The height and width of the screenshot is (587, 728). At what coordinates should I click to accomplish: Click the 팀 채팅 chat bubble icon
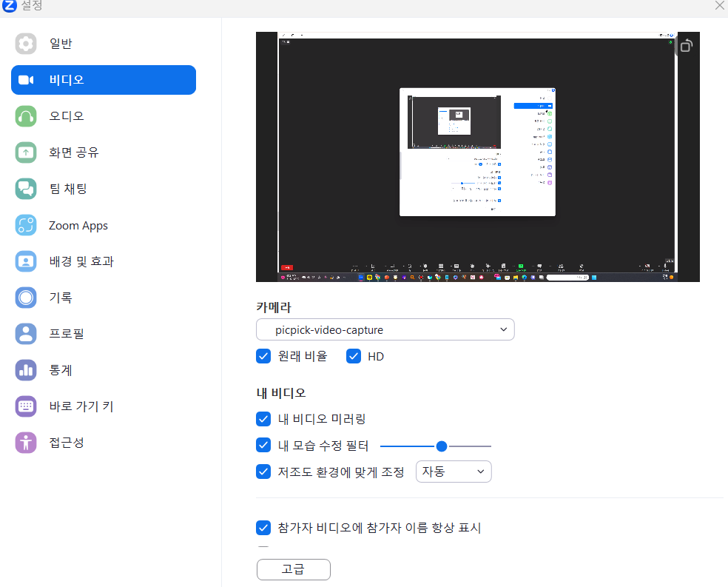click(26, 189)
